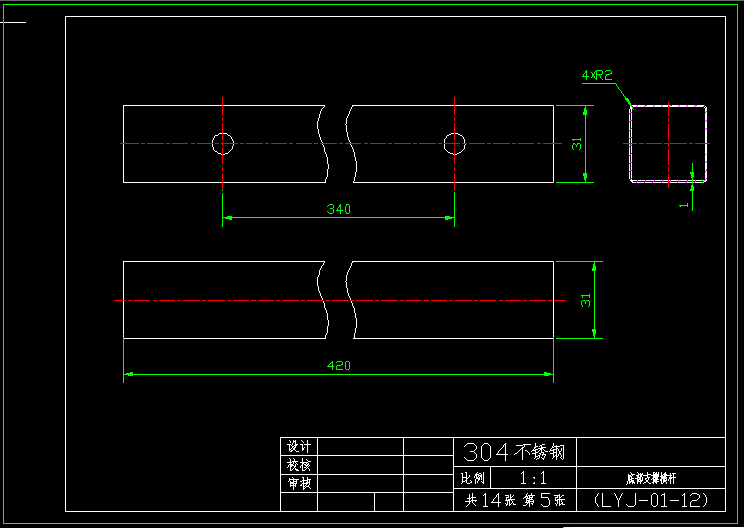
Task: Click the empty cell right of 设计
Action: (361, 446)
